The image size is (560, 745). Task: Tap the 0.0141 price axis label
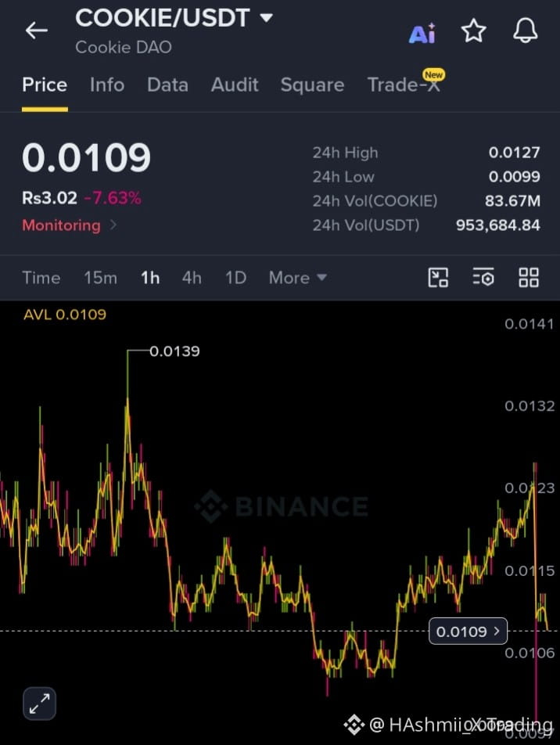pyautogui.click(x=529, y=324)
